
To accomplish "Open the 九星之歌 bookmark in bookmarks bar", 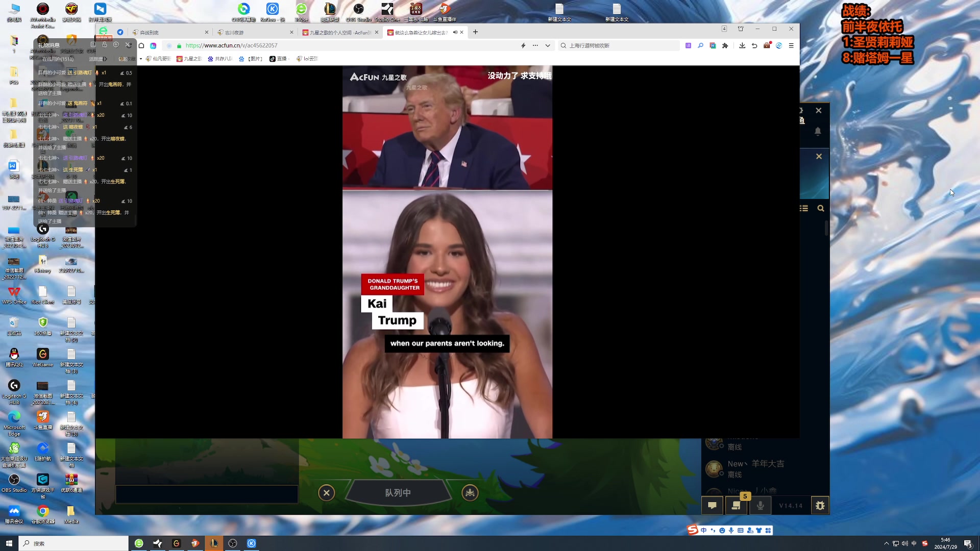I will [x=189, y=59].
